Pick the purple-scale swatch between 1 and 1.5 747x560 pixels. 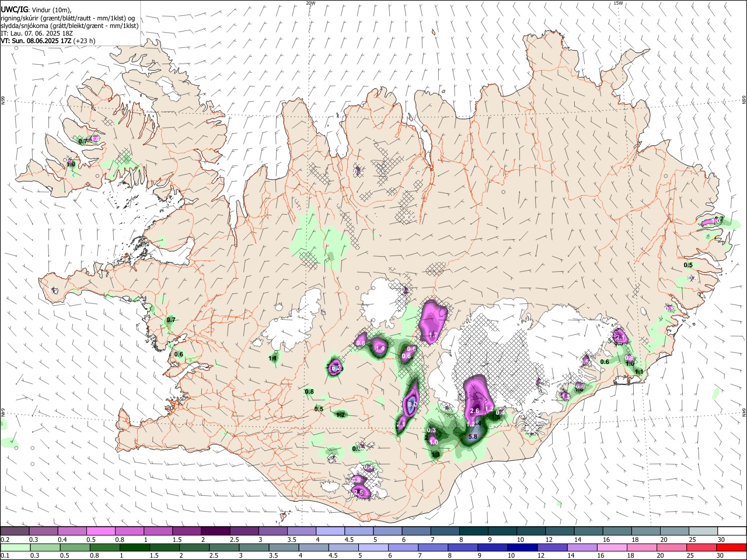[x=158, y=531]
